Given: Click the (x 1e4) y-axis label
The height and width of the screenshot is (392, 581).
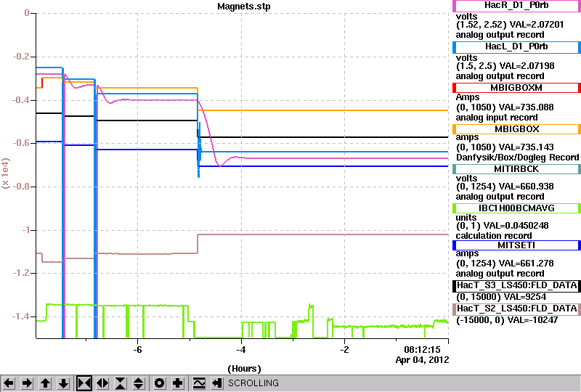Looking at the screenshot, I should (x=6, y=173).
